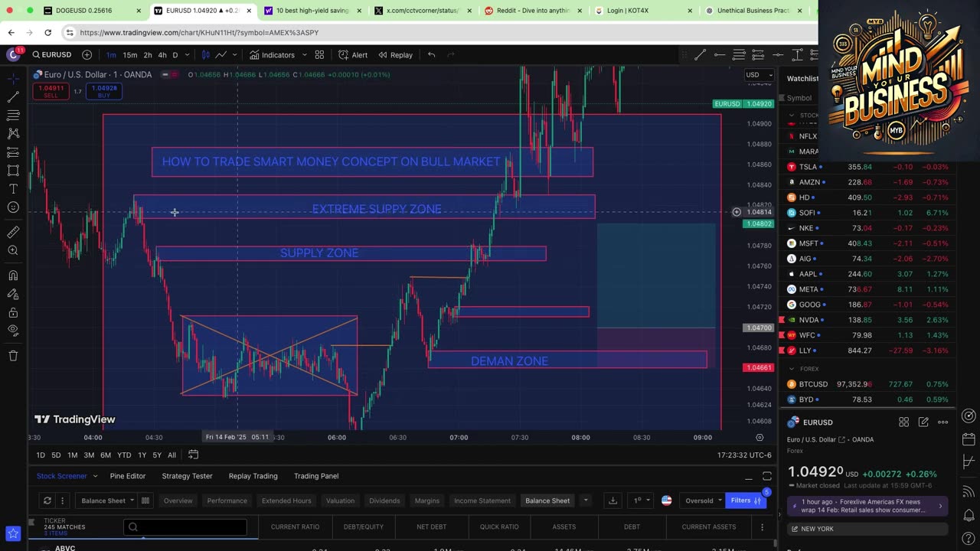The width and height of the screenshot is (980, 551).
Task: Refresh the screener results
Action: click(47, 500)
